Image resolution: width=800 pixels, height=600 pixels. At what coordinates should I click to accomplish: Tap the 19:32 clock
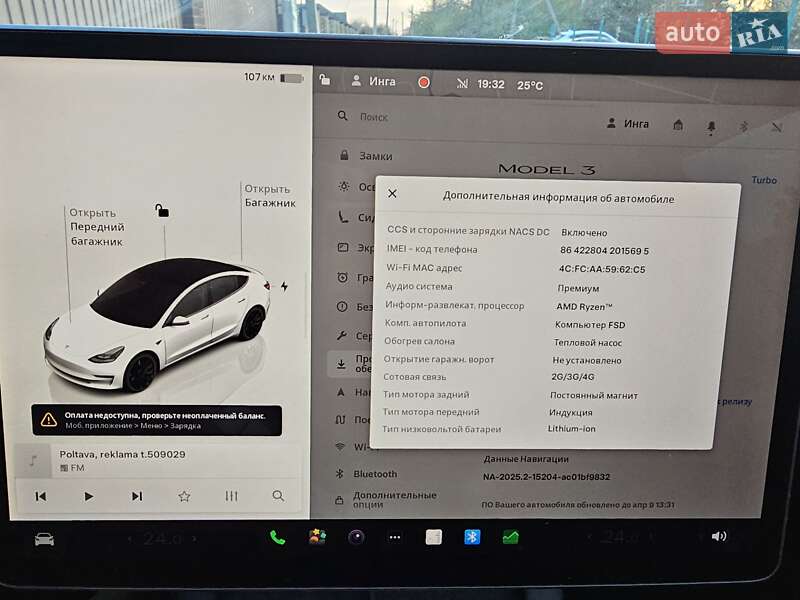491,84
